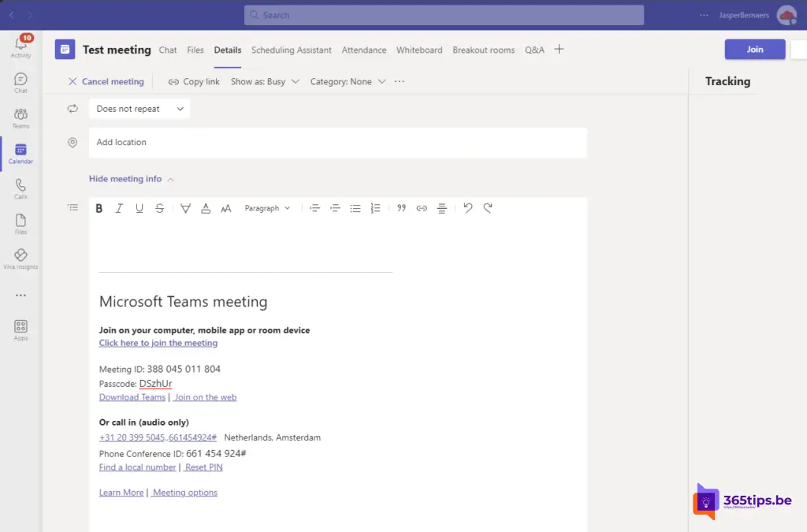Toggle underline text formatting
807x532 pixels.
(x=139, y=209)
